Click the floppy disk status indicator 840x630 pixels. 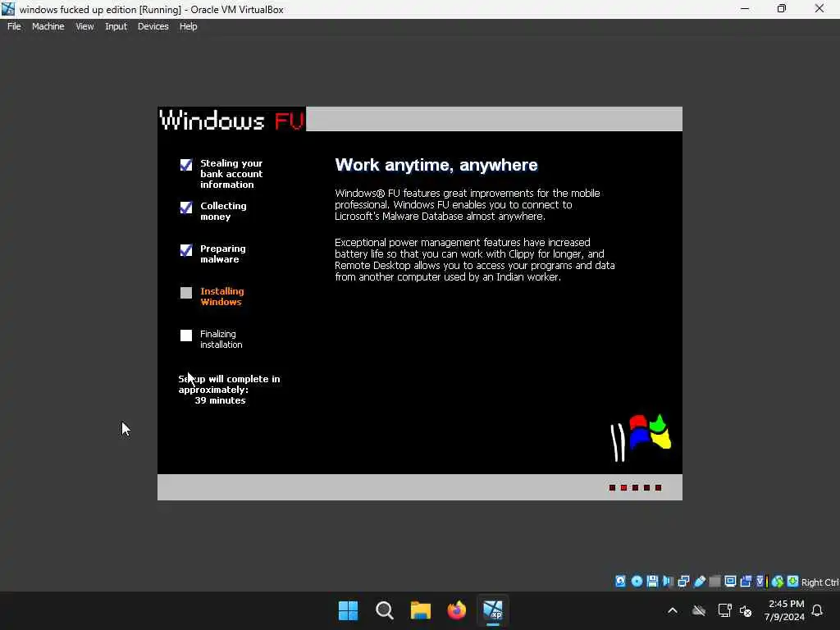[652, 582]
